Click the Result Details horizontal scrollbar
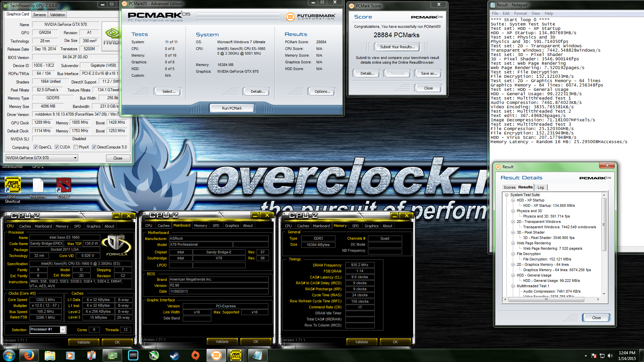644x362 pixels. 552,299
